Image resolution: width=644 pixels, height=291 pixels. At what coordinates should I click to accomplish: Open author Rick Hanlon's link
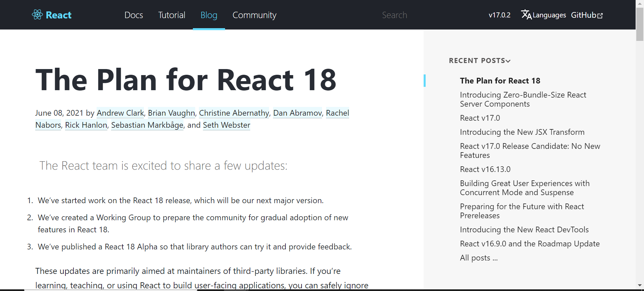[86, 125]
